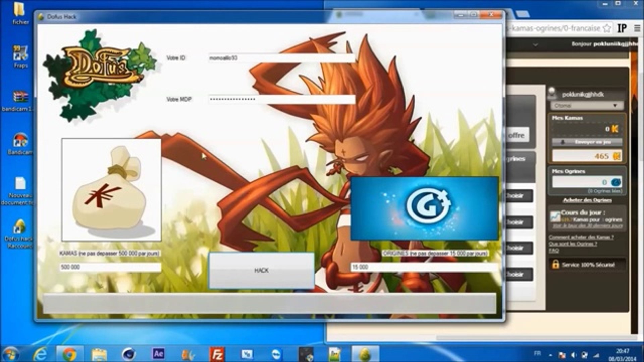Open the FAQ link in the sidebar
The image size is (644, 362).
tap(554, 250)
